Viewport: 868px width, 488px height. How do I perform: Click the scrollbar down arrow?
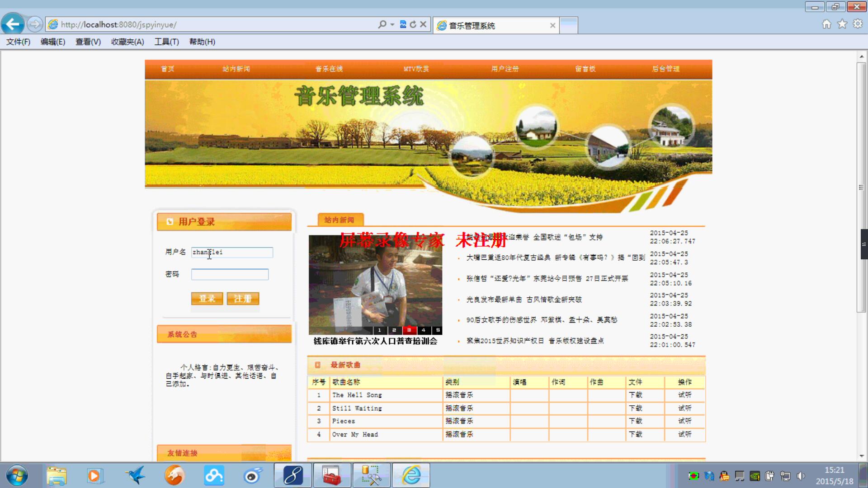tap(861, 456)
